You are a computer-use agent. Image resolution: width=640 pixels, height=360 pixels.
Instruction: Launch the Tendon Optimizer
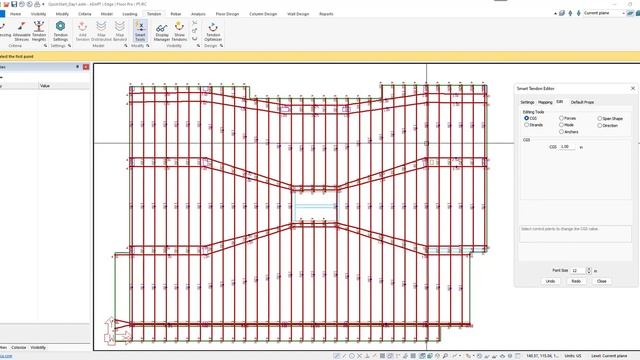coord(213,31)
